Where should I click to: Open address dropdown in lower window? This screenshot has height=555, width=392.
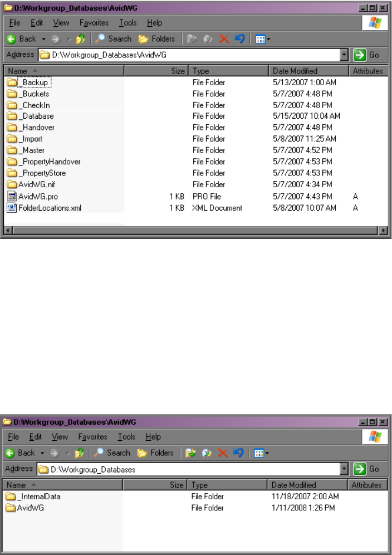pyautogui.click(x=344, y=469)
